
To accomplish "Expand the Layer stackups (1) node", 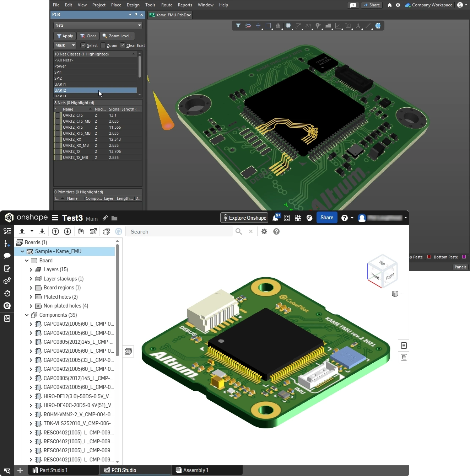I will 31,279.
